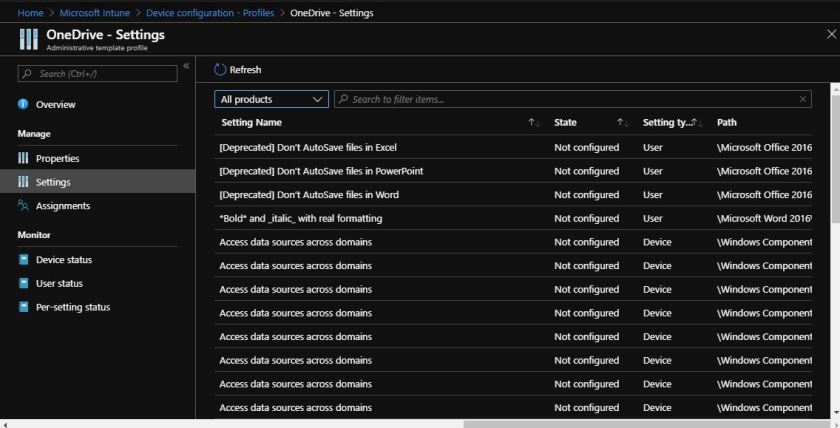
Task: Click Not configured state in Excel row
Action: pos(586,147)
